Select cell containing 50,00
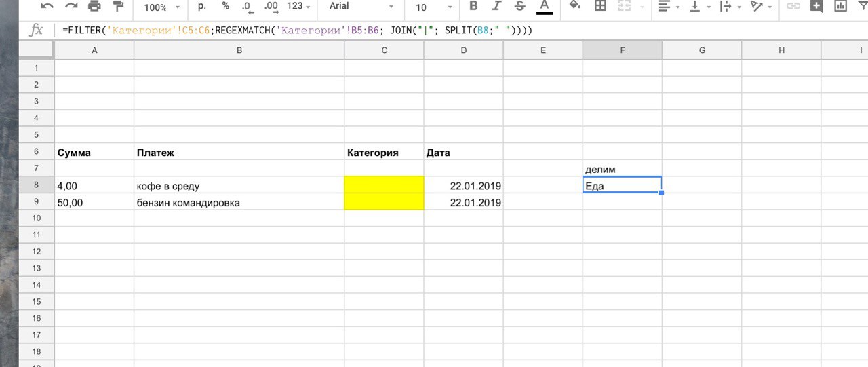The image size is (868, 367). tap(94, 202)
